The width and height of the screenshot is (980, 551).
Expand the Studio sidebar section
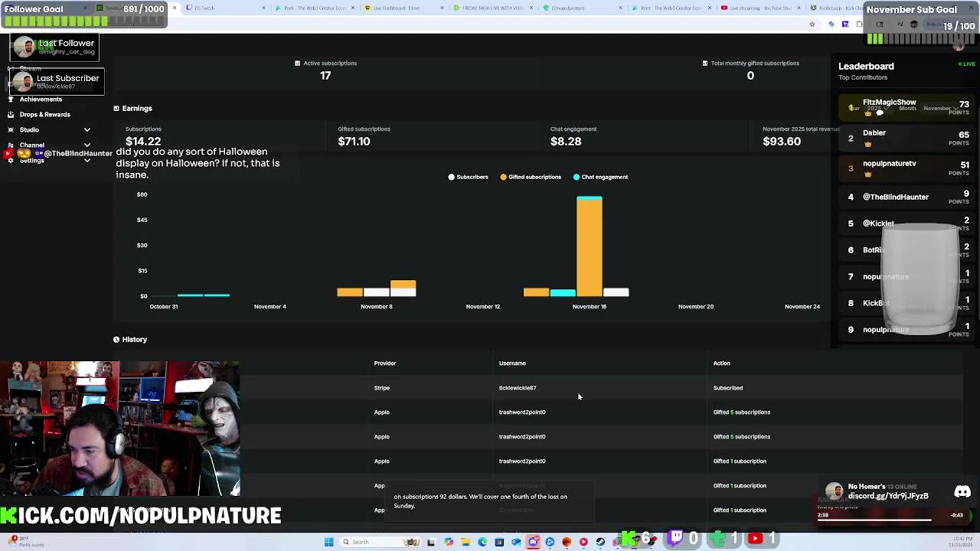click(x=87, y=130)
